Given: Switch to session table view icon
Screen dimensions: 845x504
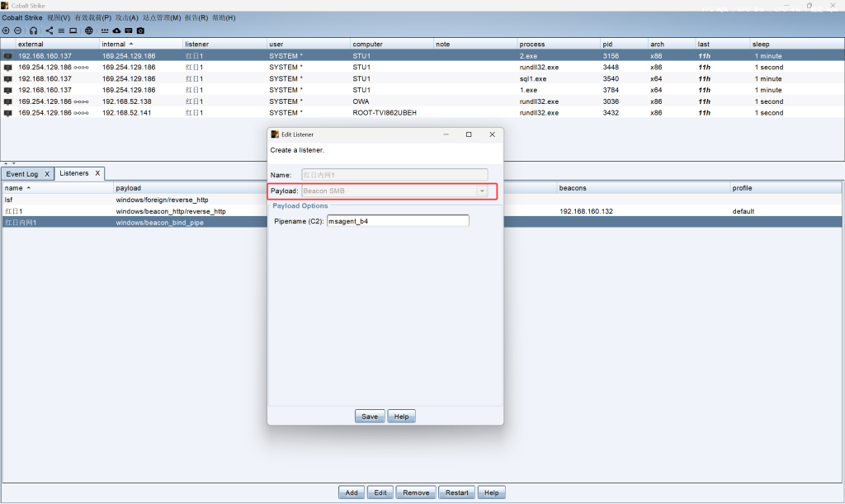Looking at the screenshot, I should pyautogui.click(x=61, y=31).
